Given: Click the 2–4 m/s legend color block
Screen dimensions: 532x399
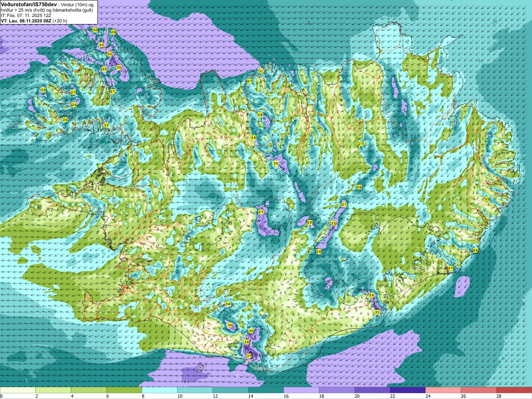Looking at the screenshot, I should pyautogui.click(x=53, y=390).
